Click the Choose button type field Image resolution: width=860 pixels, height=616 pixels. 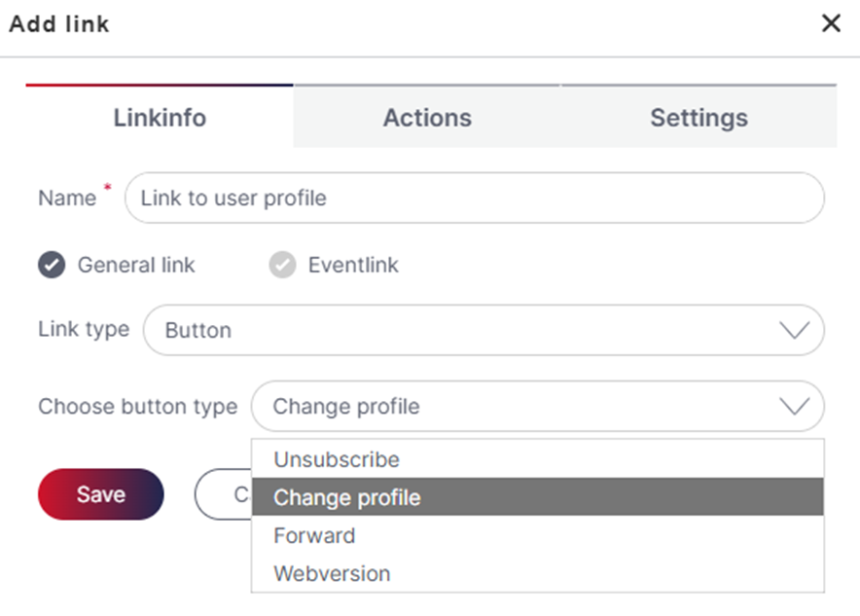click(516, 407)
